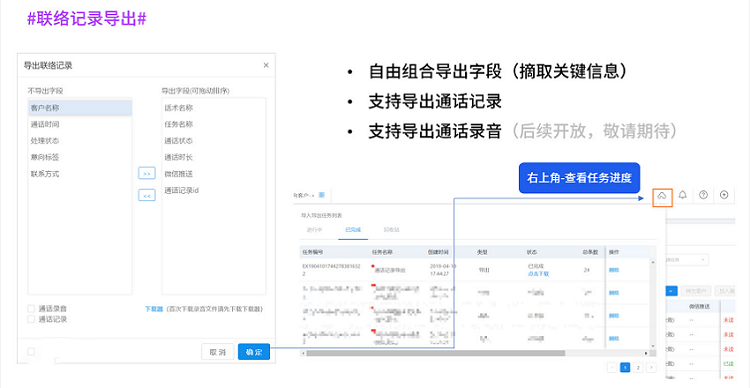Close the 导出联络记录 dialog with X
This screenshot has height=388, width=750.
click(x=266, y=66)
